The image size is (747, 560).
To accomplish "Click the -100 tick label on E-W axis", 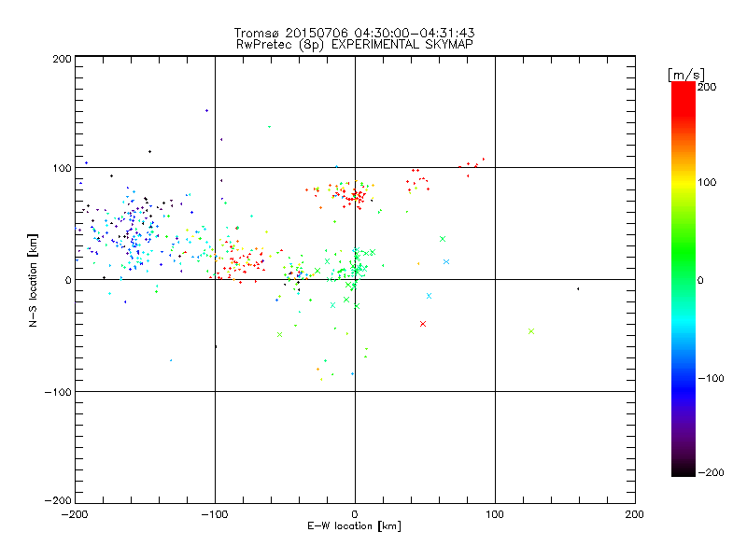I will click(x=215, y=514).
